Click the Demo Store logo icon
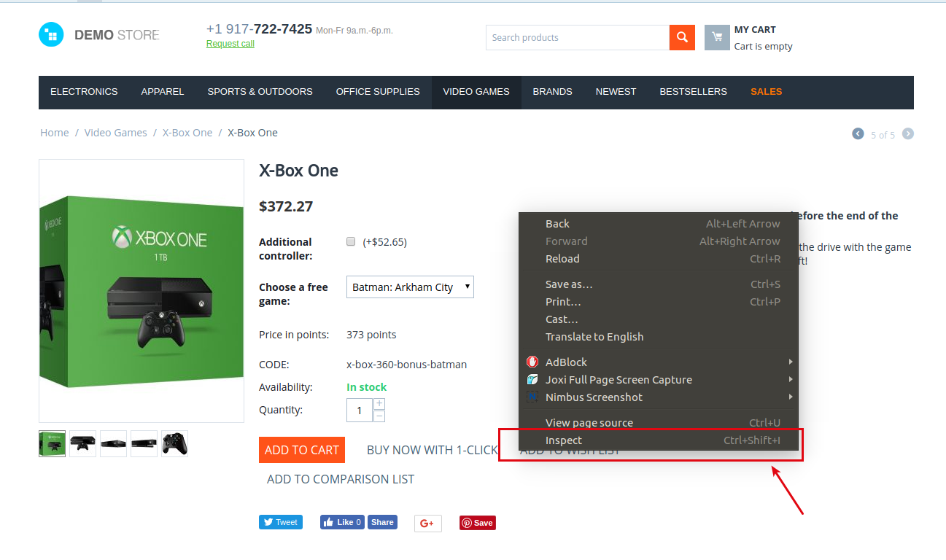Screen dimensions: 946x560 click(x=51, y=34)
